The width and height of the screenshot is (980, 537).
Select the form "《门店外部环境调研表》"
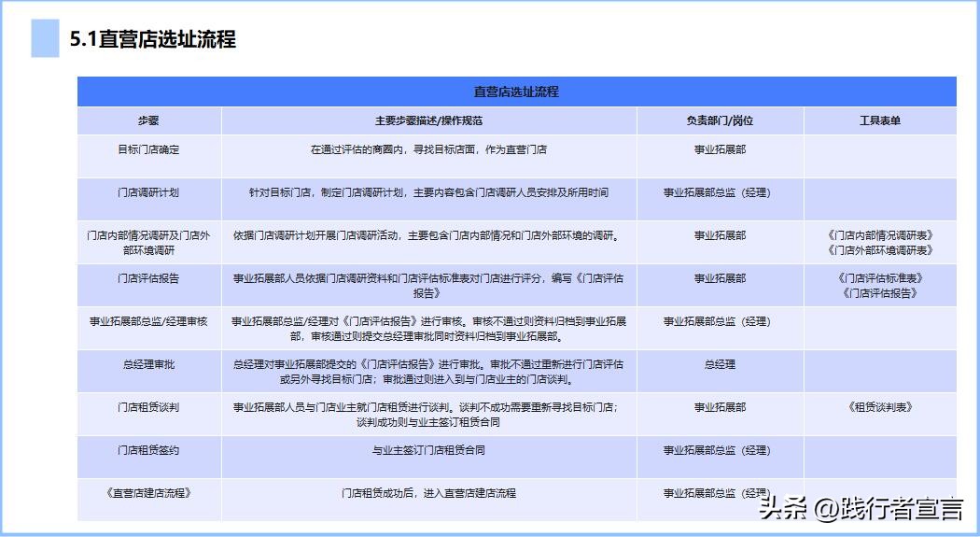tap(880, 250)
